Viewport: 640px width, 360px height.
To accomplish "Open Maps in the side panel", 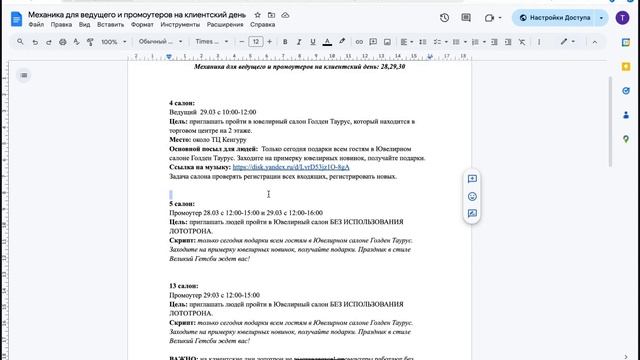I will (x=626, y=139).
